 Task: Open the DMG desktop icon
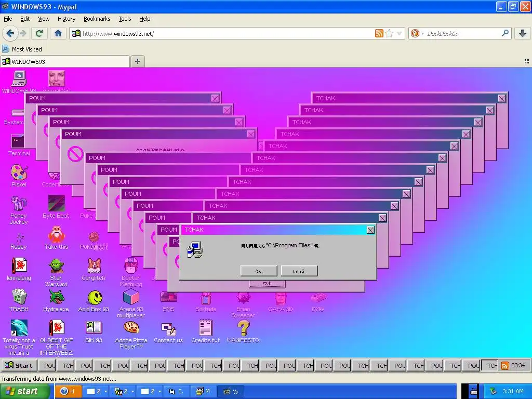pyautogui.click(x=318, y=298)
